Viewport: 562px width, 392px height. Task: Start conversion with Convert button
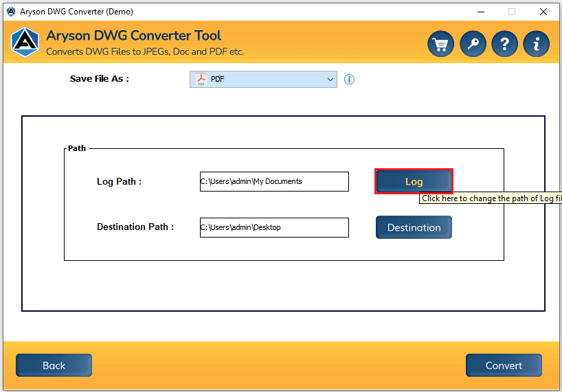504,365
